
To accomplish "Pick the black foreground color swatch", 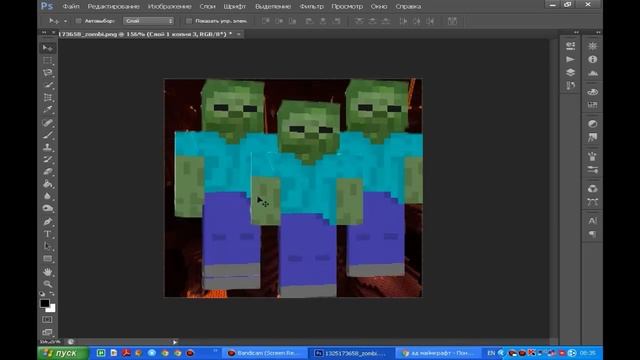I will [x=44, y=303].
